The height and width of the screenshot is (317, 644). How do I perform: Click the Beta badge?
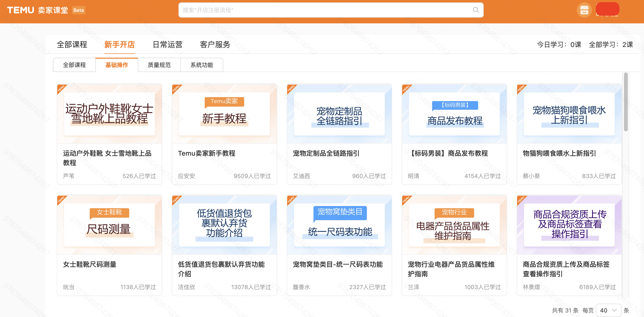(x=78, y=10)
